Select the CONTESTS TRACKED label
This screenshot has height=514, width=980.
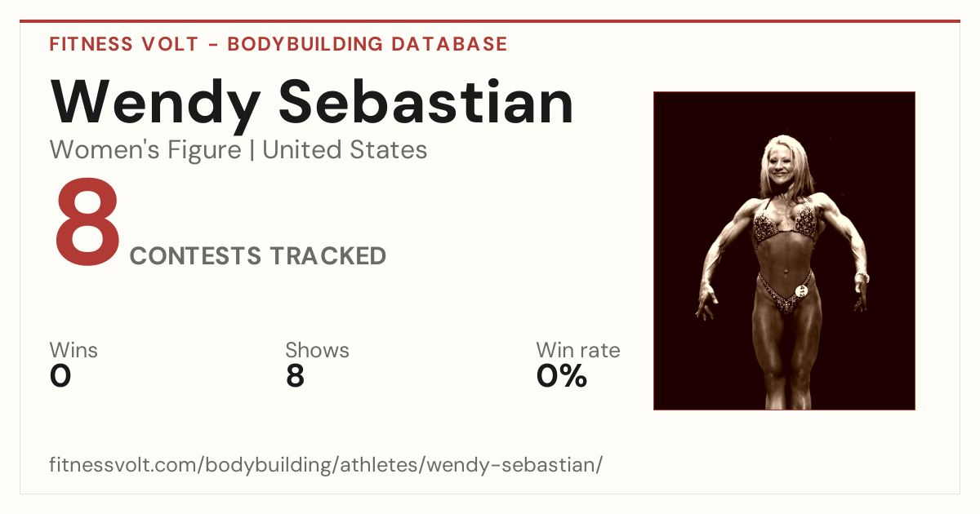pos(258,256)
